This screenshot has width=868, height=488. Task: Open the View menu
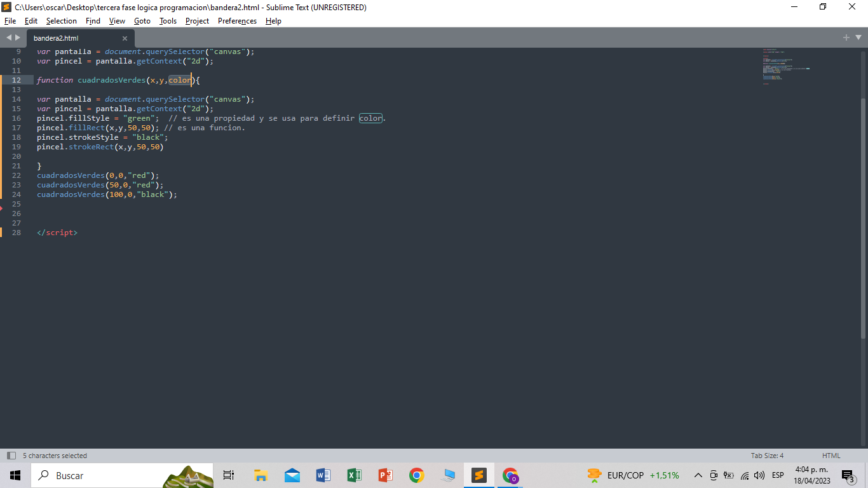(117, 21)
